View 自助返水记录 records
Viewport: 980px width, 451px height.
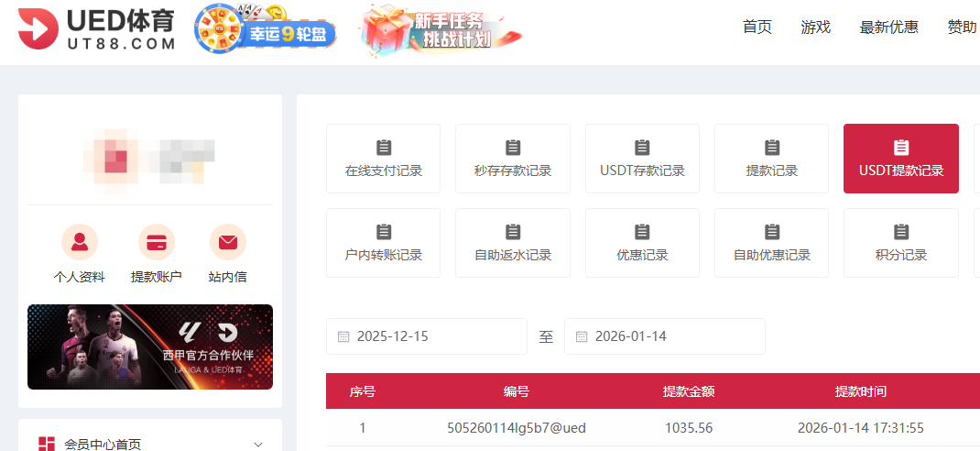[512, 243]
